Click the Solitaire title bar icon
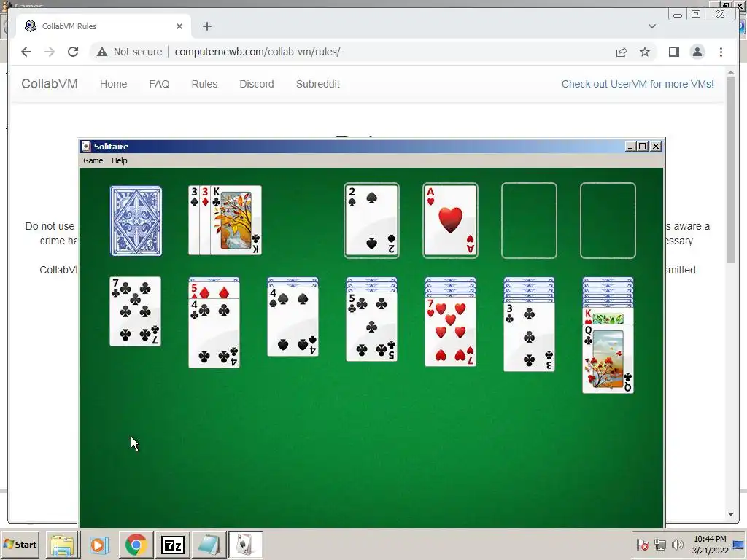Viewport: 747px width, 560px height. [86, 146]
